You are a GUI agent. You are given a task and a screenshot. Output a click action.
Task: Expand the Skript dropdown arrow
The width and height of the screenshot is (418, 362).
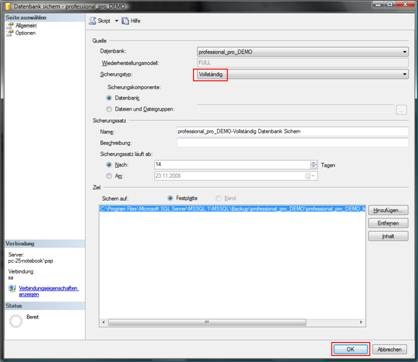pyautogui.click(x=117, y=21)
